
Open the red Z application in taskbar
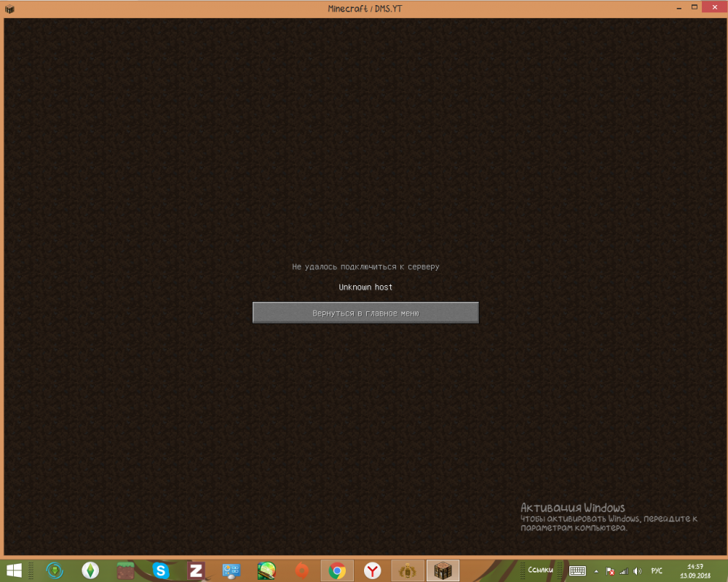click(195, 570)
